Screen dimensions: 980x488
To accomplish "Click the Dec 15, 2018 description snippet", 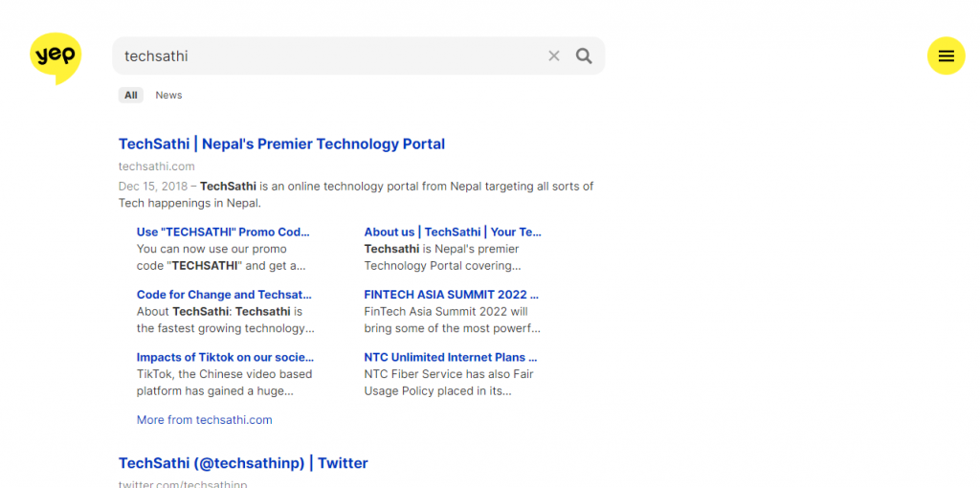I will [x=356, y=194].
